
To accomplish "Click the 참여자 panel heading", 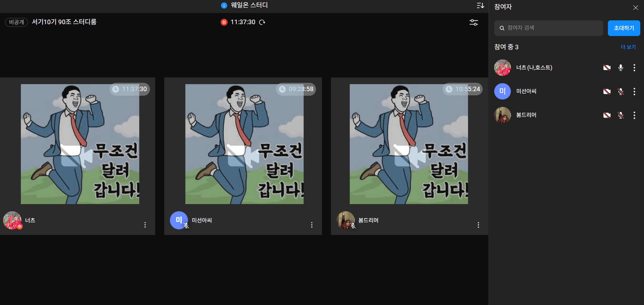I will 503,7.
